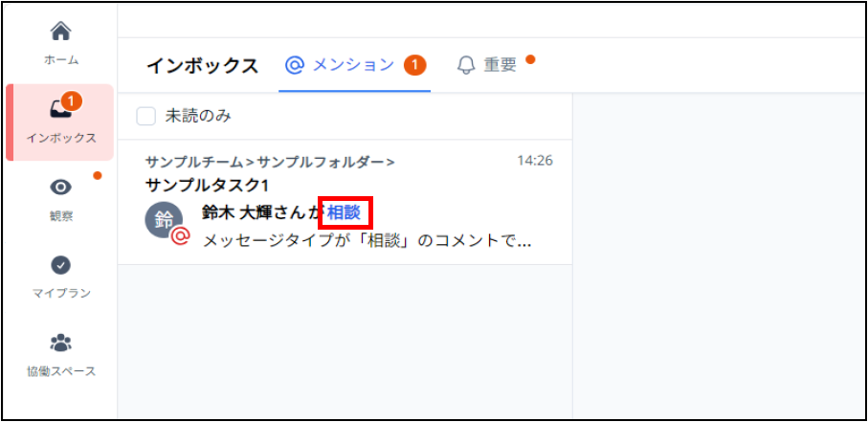Open the message preview text starting with メッセージタイプ
The image size is (868, 422).
pos(367,241)
